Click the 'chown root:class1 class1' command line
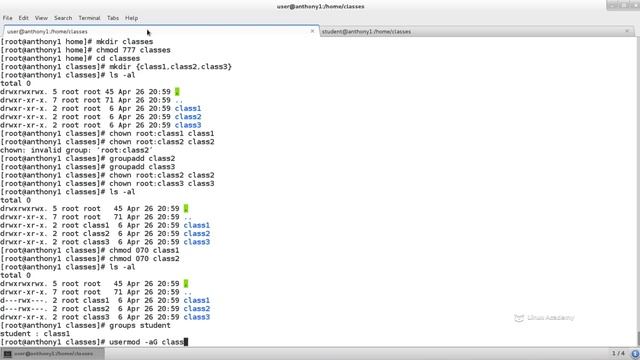Viewport: 640px width, 360px height. click(x=107, y=133)
